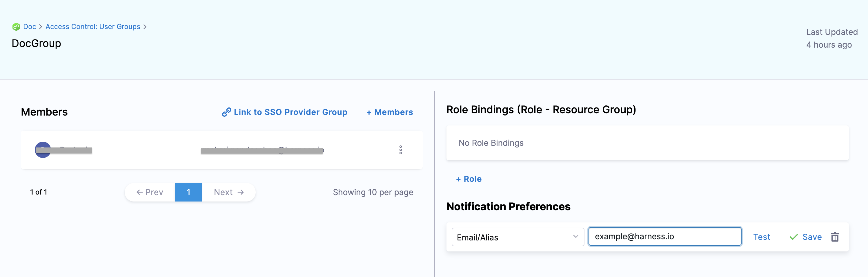The width and height of the screenshot is (868, 277).
Task: Select page 1 in pagination
Action: click(188, 192)
